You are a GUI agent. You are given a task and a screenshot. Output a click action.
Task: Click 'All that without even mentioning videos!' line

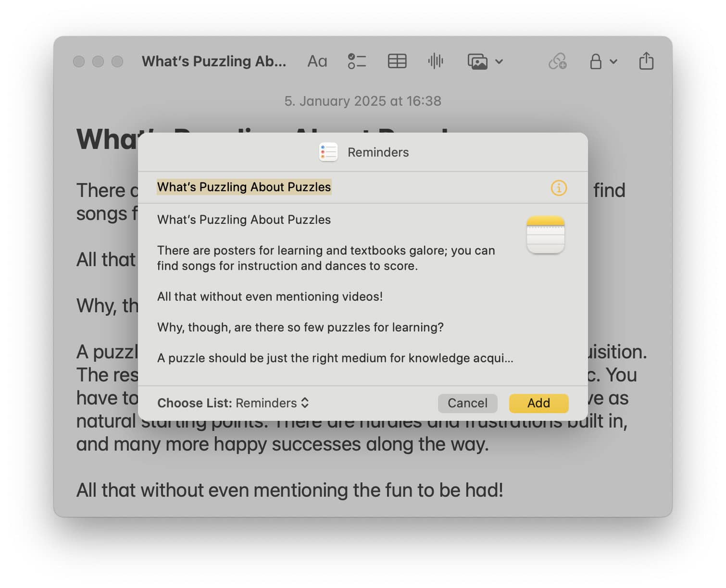(270, 296)
